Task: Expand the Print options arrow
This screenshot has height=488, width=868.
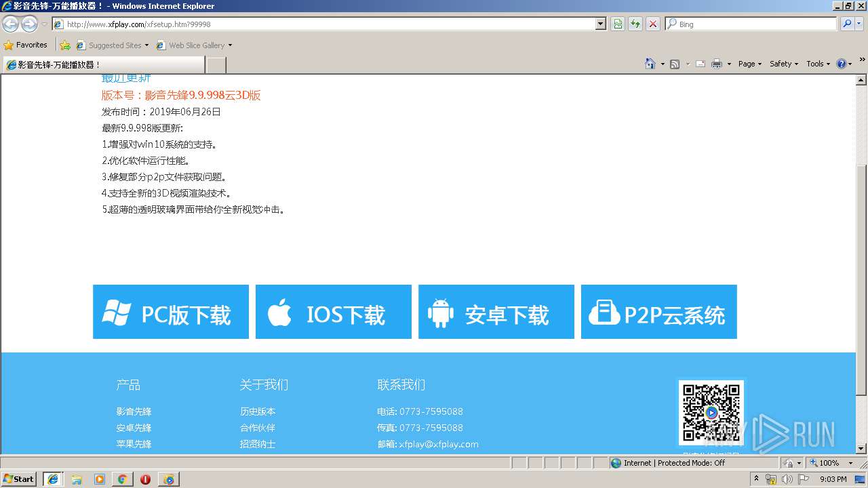Action: click(x=729, y=64)
